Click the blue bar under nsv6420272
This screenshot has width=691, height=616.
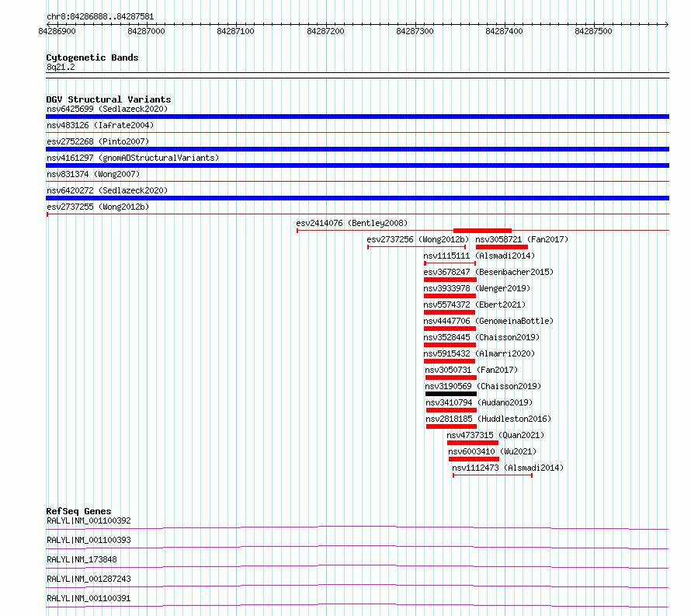(357, 198)
